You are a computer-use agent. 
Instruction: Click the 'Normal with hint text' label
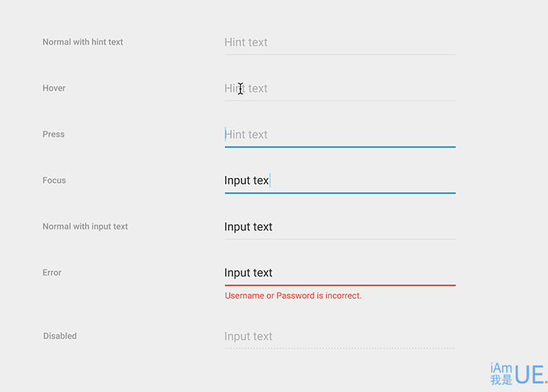pyautogui.click(x=83, y=42)
